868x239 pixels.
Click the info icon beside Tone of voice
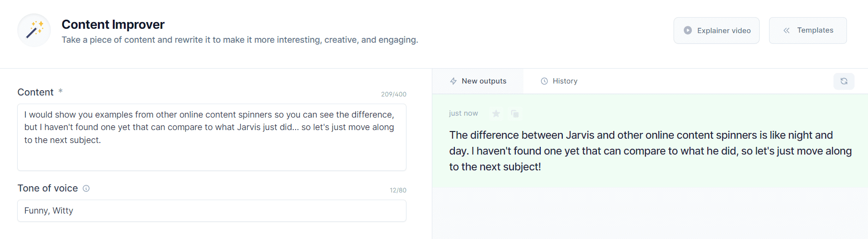pyautogui.click(x=86, y=188)
